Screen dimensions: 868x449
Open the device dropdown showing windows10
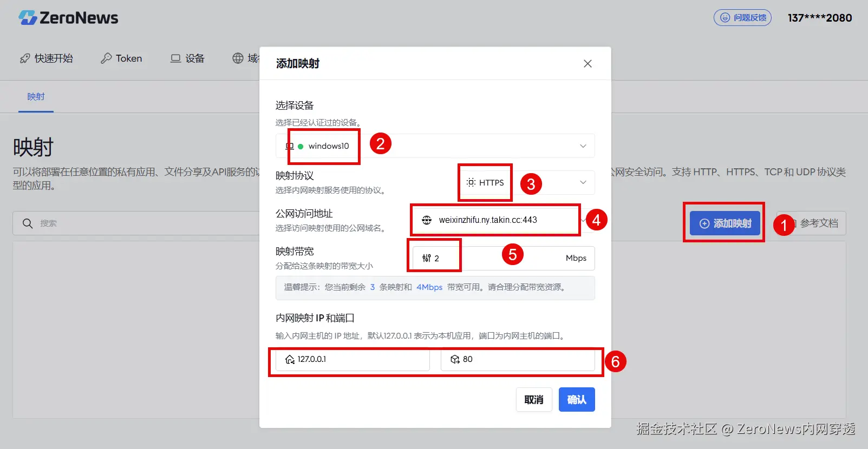pos(435,146)
